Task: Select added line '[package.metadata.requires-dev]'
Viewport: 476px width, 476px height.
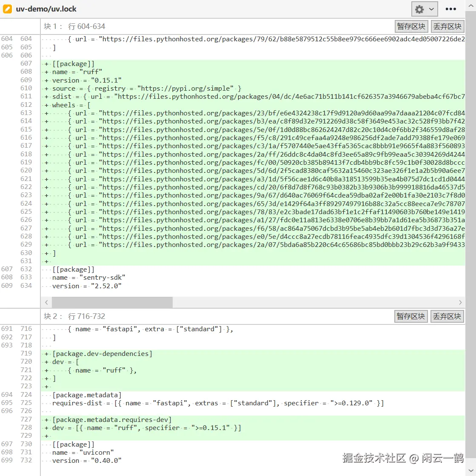Action: pyautogui.click(x=253, y=419)
